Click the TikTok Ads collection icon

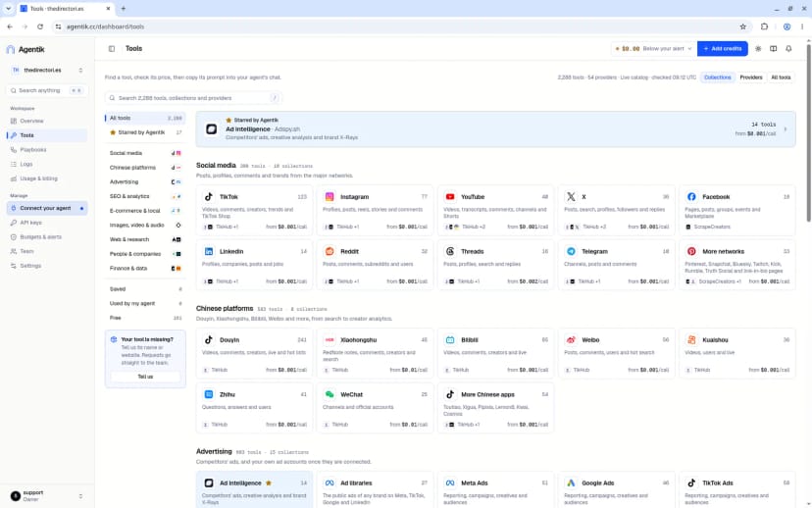tap(691, 483)
